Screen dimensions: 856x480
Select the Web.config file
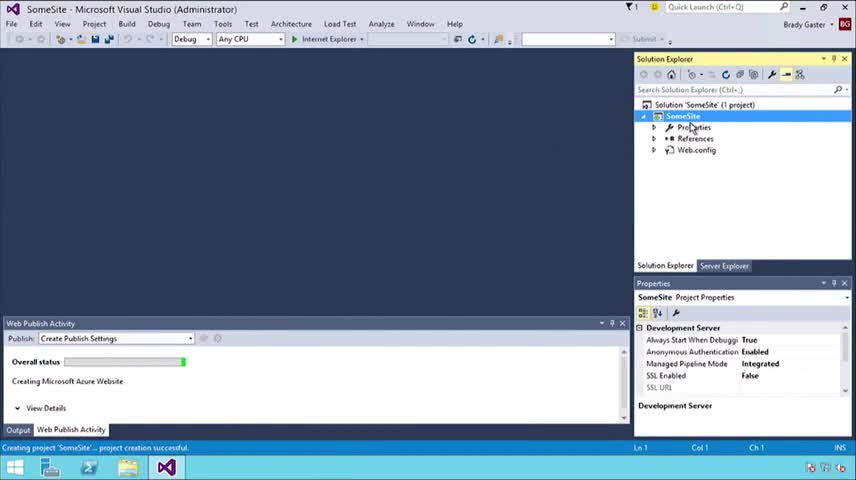coord(697,150)
